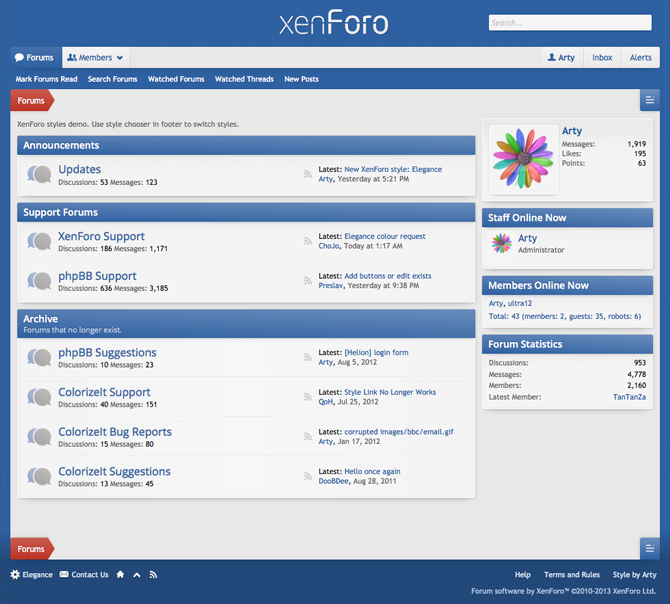Open ultra12's profile in Members Online
The image size is (670, 604).
[x=520, y=303]
